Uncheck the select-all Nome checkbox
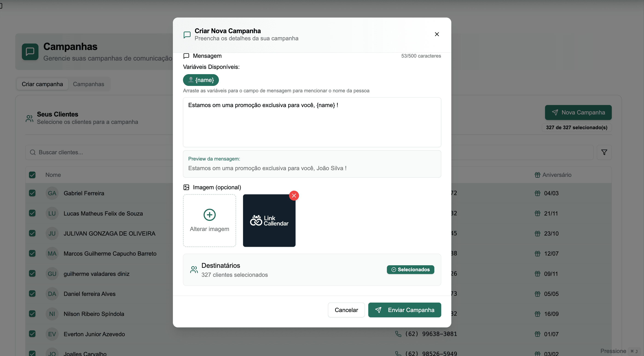This screenshot has width=644, height=356. click(x=32, y=175)
